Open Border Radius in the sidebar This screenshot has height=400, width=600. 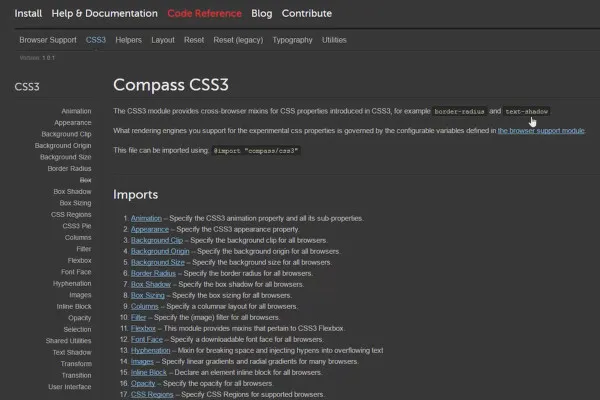pyautogui.click(x=69, y=168)
